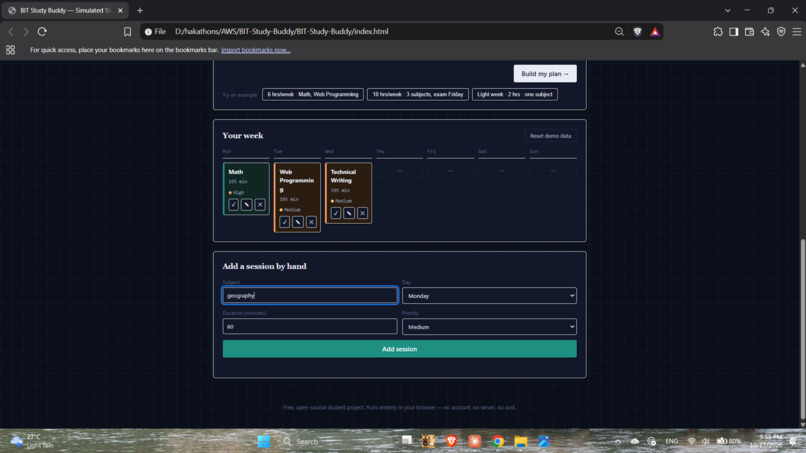Open the Brave VPN shield icon
The height and width of the screenshot is (453, 806).
coord(781,31)
